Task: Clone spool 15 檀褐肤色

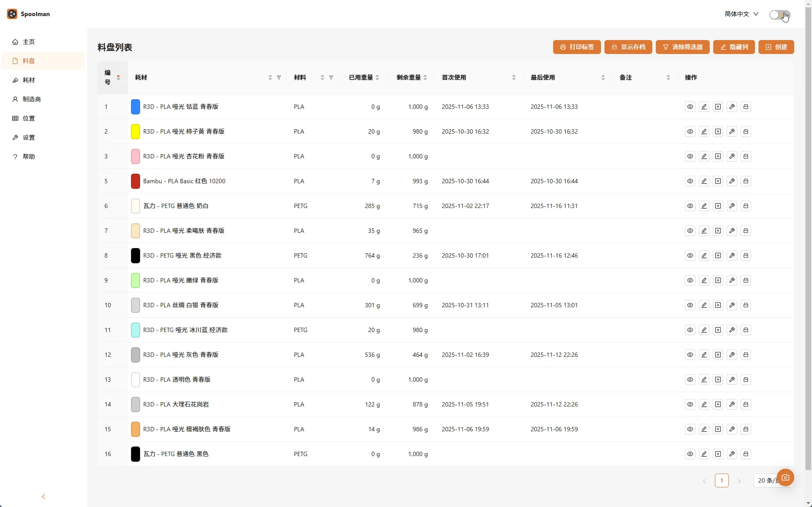Action: coord(718,429)
